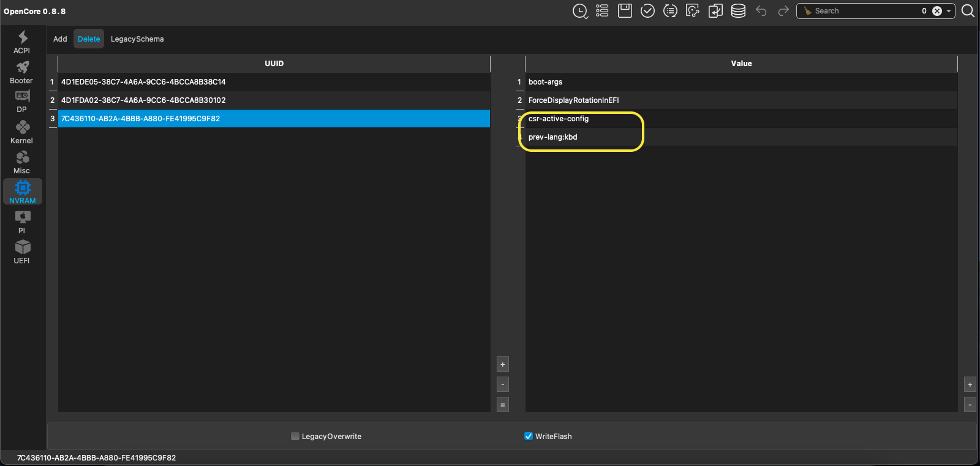Click the checkmark validate toolbar icon
Screen dimensions: 980x466
(647, 11)
